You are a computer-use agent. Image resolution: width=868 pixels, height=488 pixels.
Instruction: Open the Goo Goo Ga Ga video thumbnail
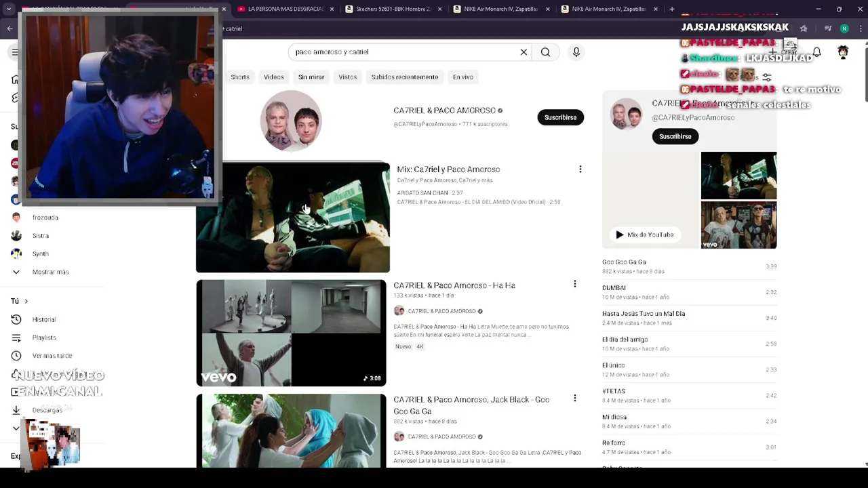tap(292, 431)
